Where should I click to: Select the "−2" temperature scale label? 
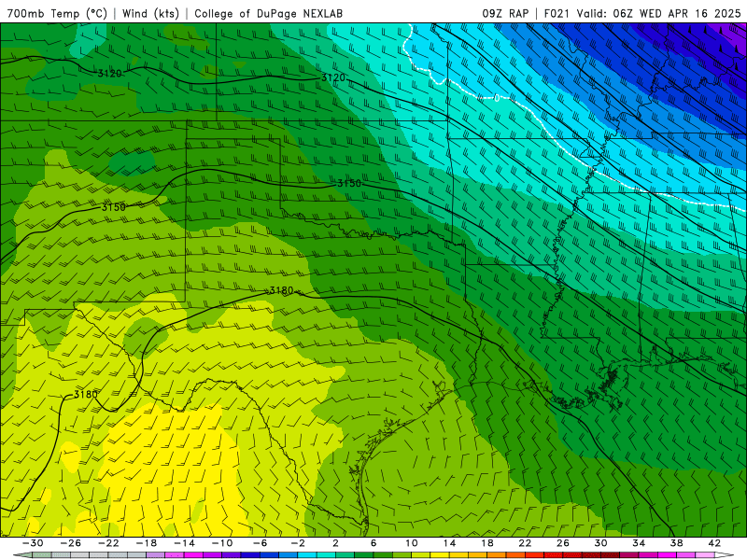tap(298, 543)
